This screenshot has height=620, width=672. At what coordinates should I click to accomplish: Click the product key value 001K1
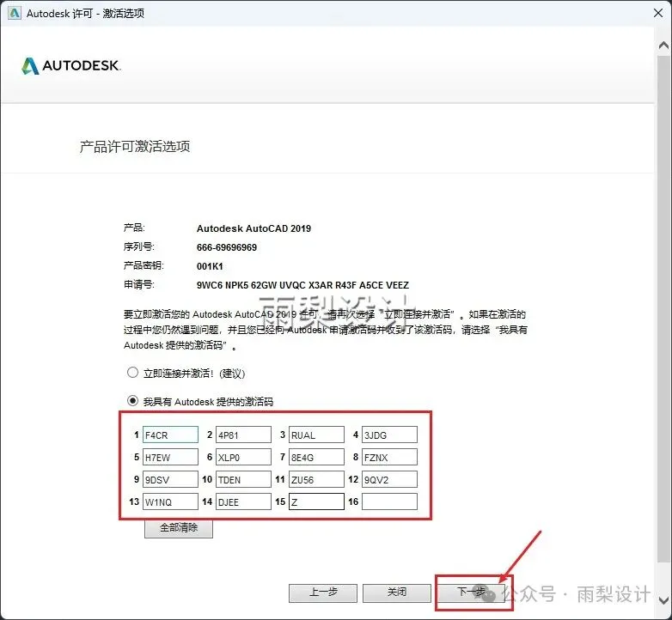click(x=210, y=266)
